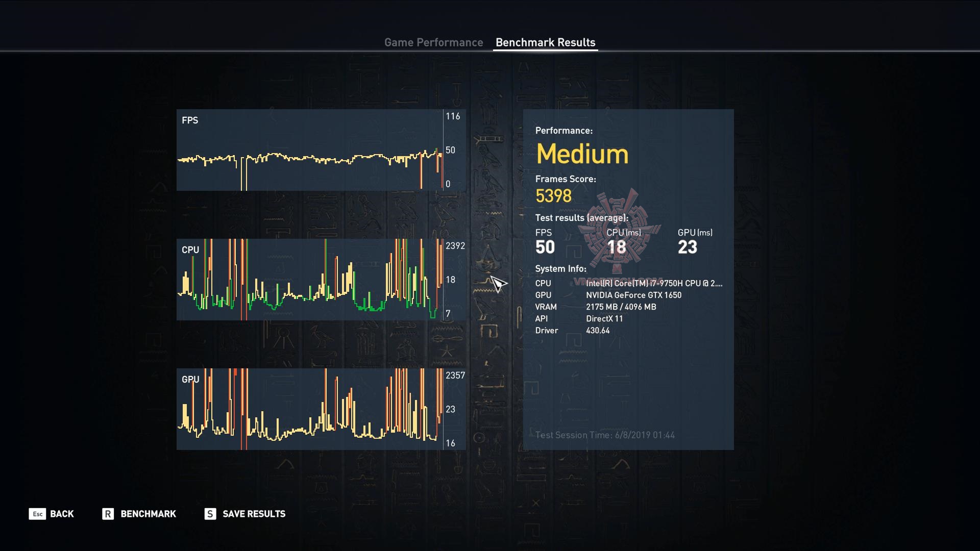Click the BACK button label
980x551 pixels.
pyautogui.click(x=62, y=514)
